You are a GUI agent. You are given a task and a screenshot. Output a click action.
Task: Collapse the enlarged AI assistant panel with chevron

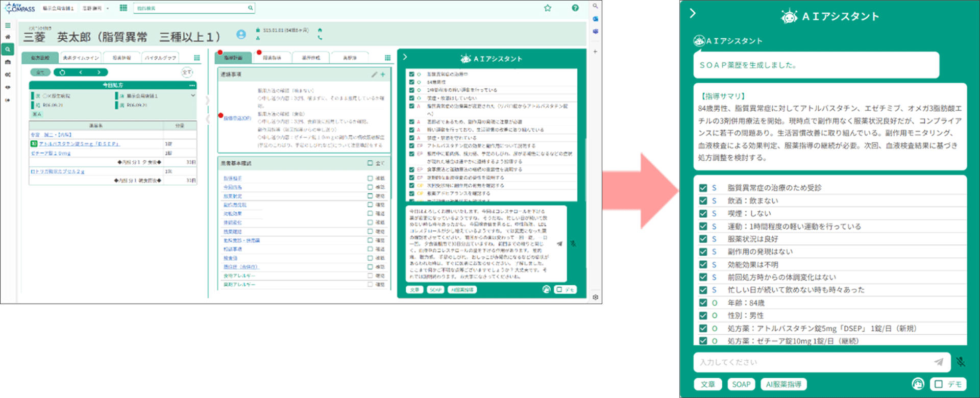[x=693, y=13]
